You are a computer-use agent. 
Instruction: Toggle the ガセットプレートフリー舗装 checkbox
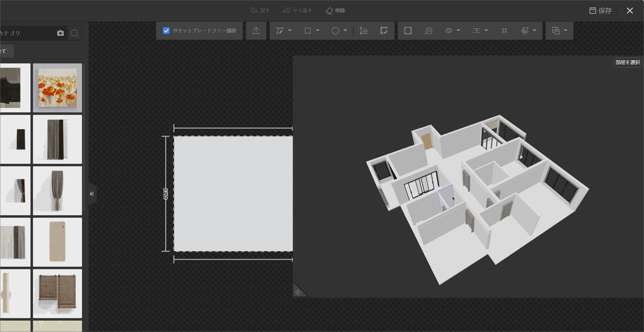(166, 31)
